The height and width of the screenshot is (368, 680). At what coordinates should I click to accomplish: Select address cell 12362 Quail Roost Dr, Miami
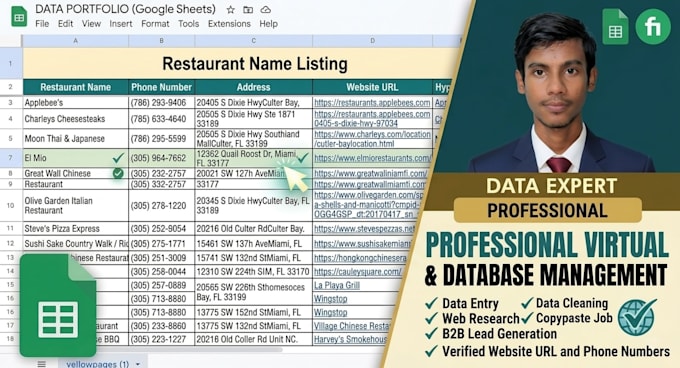coord(253,158)
